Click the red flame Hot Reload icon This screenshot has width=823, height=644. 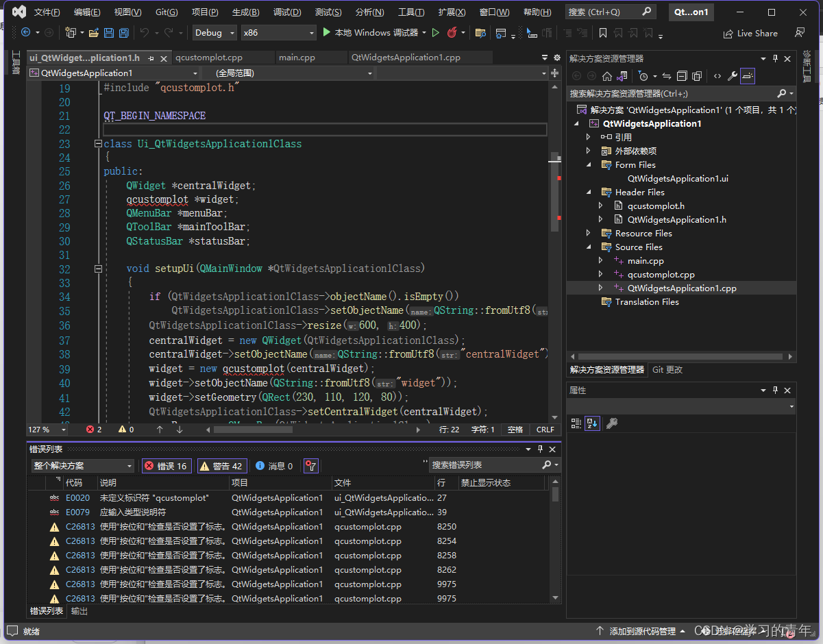[x=452, y=32]
